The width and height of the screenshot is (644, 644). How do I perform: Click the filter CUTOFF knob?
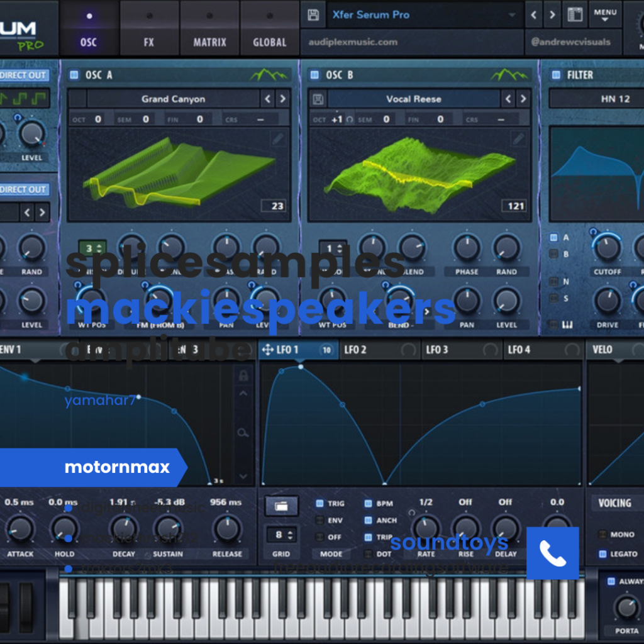click(607, 248)
